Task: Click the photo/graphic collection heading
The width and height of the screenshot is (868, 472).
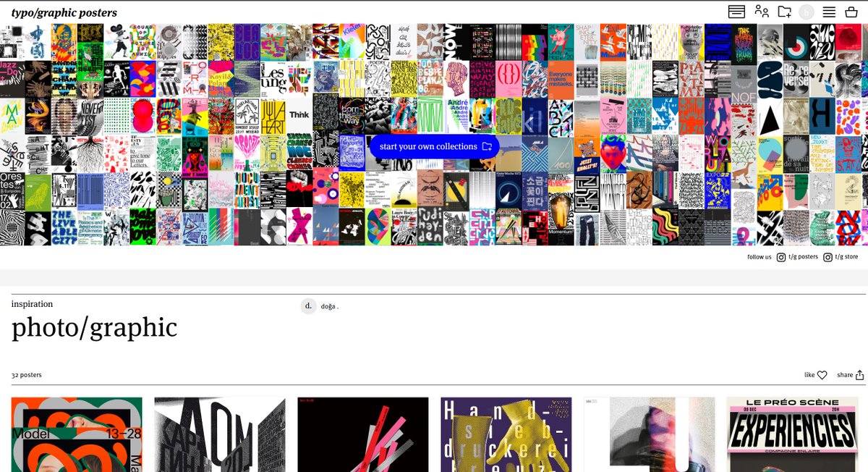Action: click(94, 327)
